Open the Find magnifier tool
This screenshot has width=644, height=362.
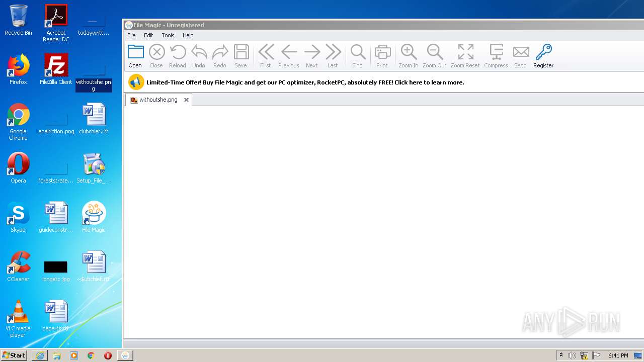358,52
